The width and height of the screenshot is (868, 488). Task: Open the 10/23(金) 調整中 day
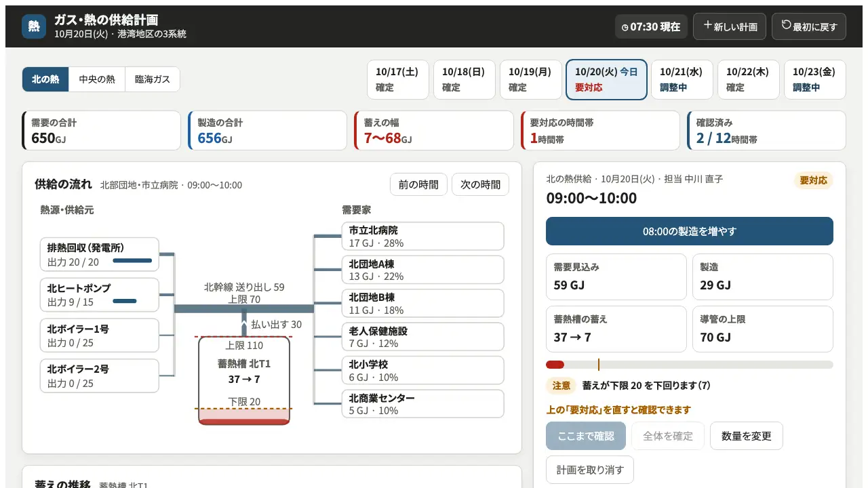(815, 80)
